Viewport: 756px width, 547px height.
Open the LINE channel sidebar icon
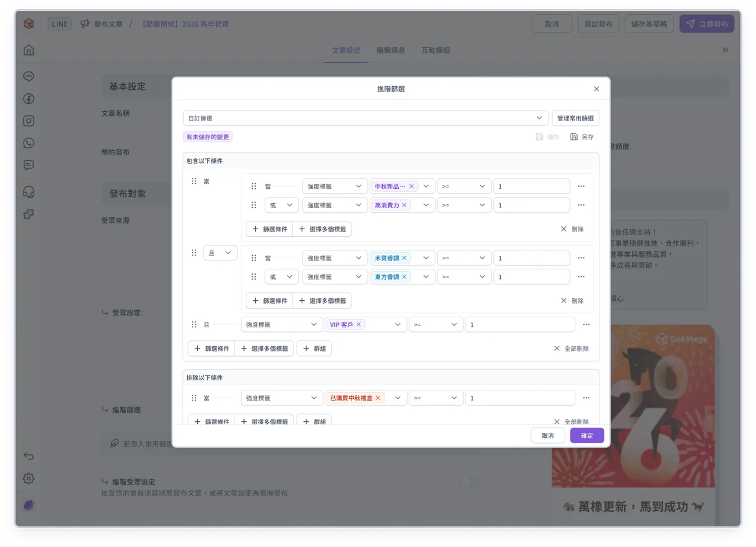28,77
